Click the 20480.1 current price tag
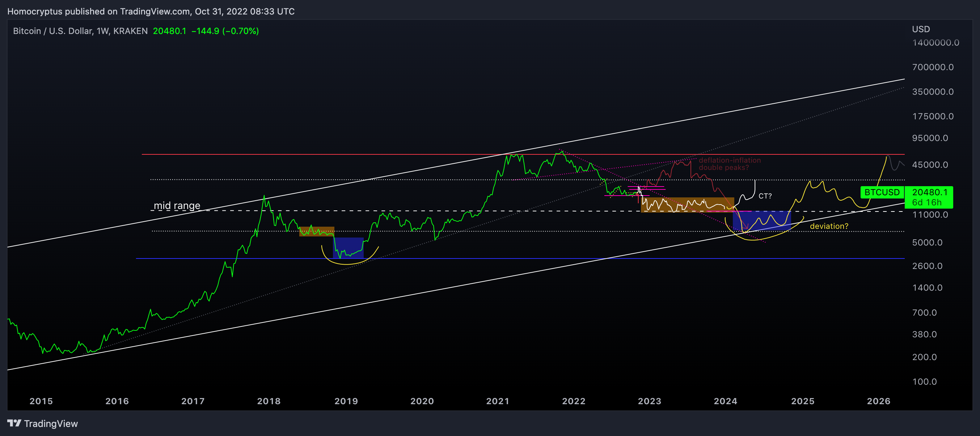This screenshot has width=980, height=436. point(930,192)
